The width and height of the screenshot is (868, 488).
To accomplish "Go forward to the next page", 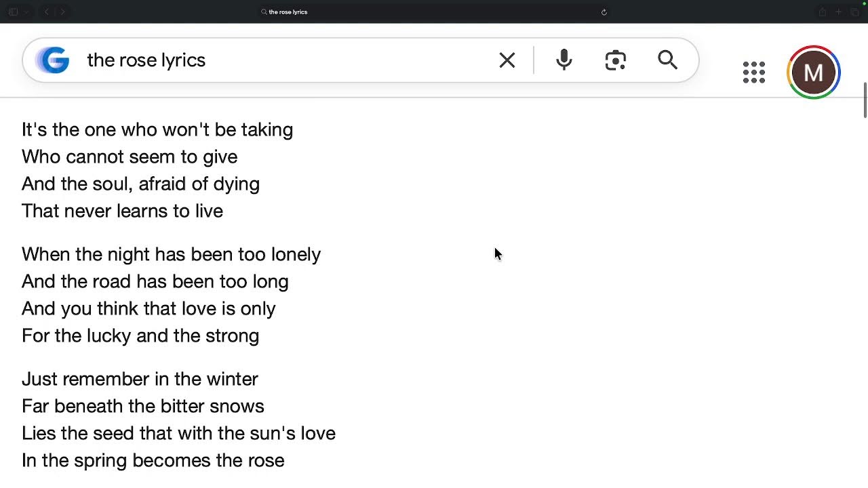I will coord(62,12).
